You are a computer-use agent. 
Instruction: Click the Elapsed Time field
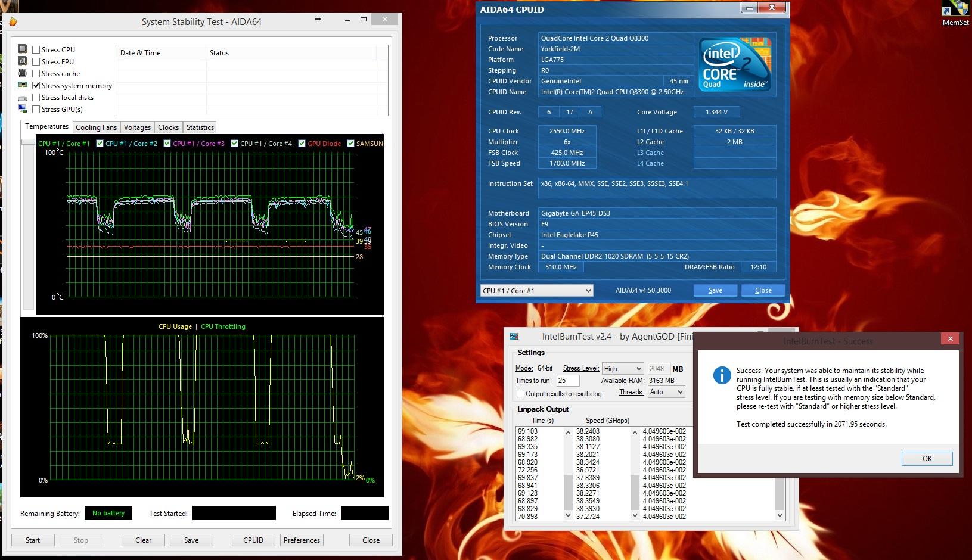tap(365, 513)
